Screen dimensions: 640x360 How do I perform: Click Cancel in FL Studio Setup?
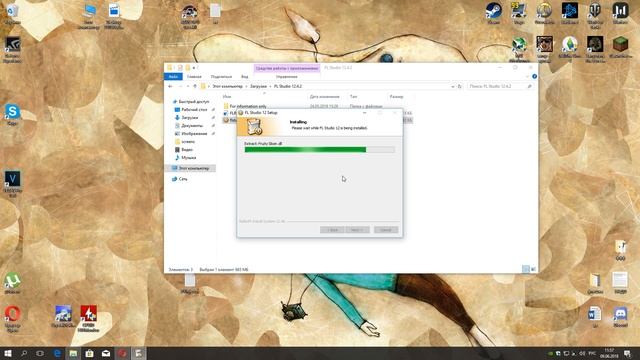click(x=386, y=230)
